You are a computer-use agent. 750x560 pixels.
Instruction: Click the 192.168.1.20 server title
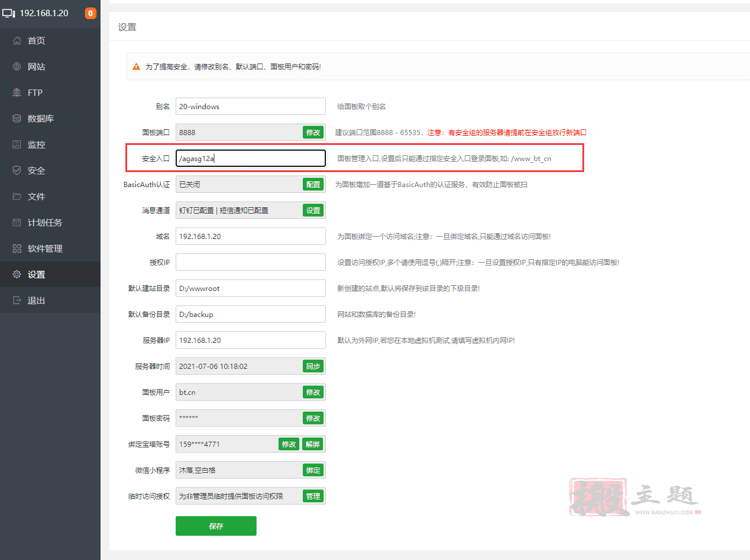44,13
